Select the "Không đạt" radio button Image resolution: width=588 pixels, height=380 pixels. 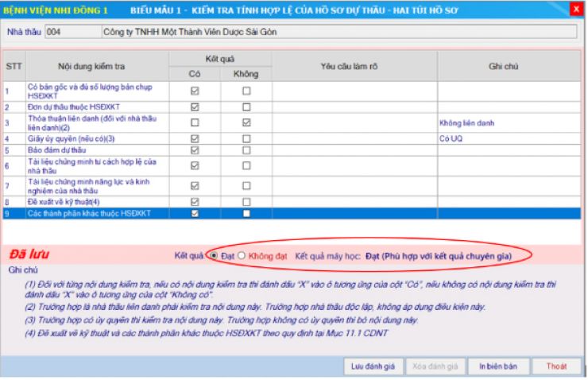[242, 255]
